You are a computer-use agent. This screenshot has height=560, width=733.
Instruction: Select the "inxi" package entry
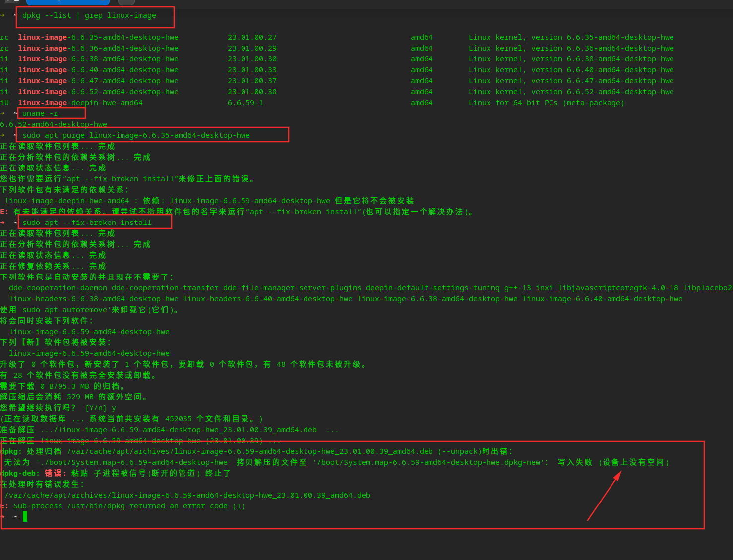tap(545, 288)
